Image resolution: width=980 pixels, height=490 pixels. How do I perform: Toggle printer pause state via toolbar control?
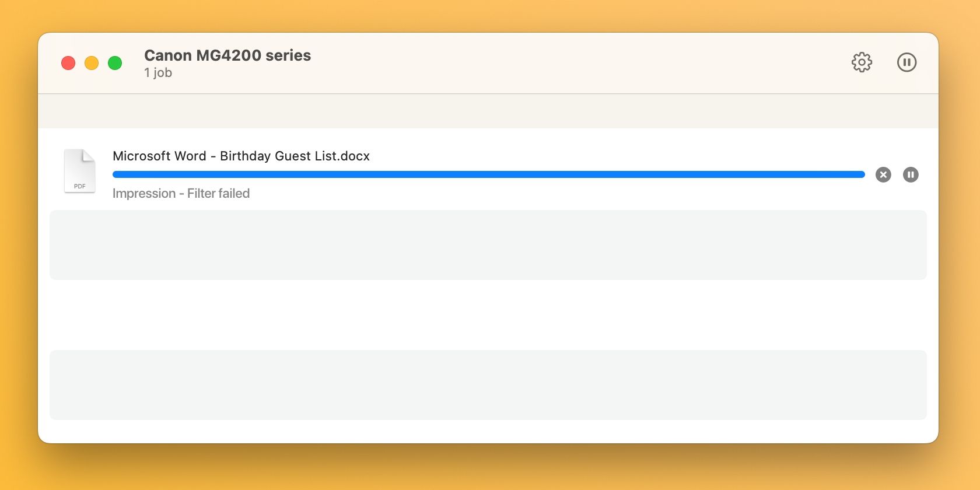[x=907, y=62]
